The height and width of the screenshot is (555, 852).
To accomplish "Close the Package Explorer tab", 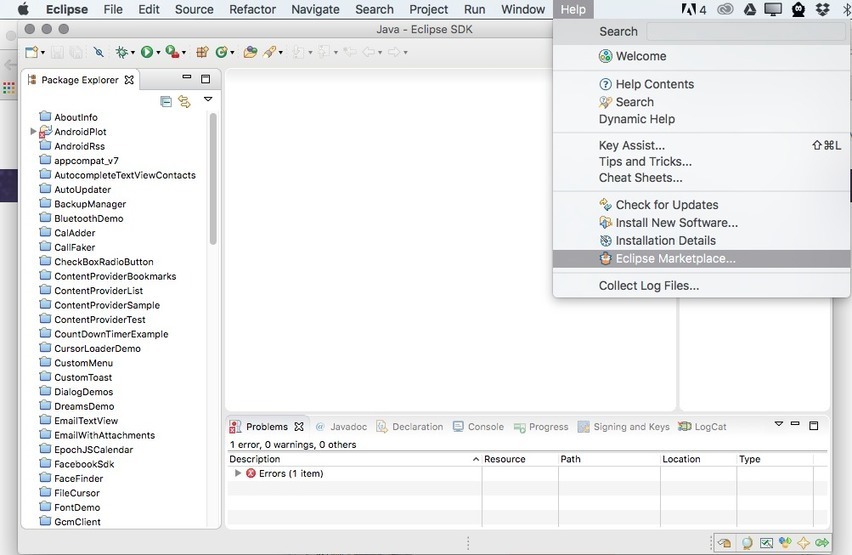I will 129,80.
